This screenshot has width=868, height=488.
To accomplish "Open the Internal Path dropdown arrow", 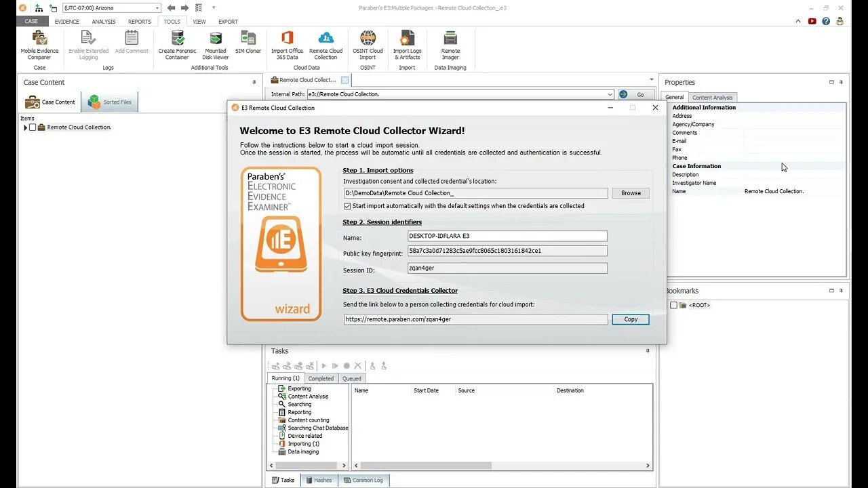I will [610, 94].
